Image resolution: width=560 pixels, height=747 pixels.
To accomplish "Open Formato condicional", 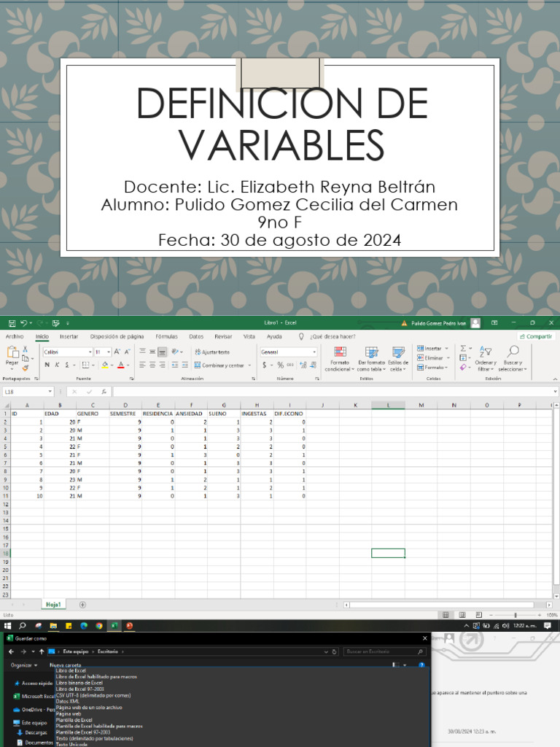I will tap(340, 359).
